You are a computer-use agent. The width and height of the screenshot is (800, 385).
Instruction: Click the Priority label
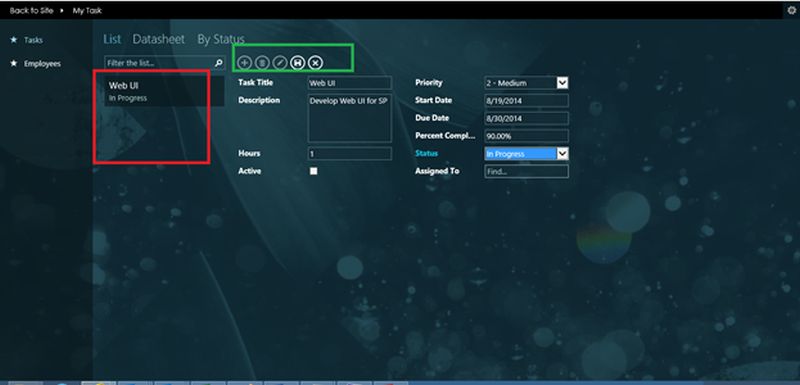tap(429, 82)
